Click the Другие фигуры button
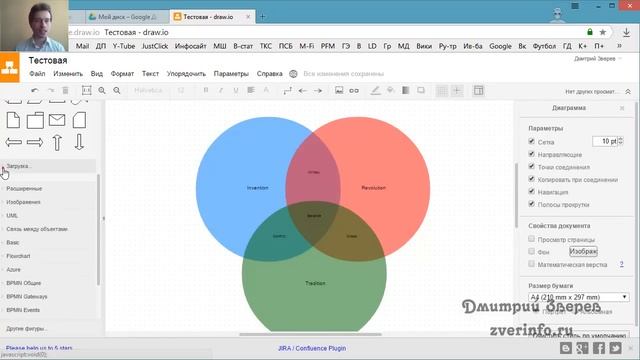 coord(27,329)
